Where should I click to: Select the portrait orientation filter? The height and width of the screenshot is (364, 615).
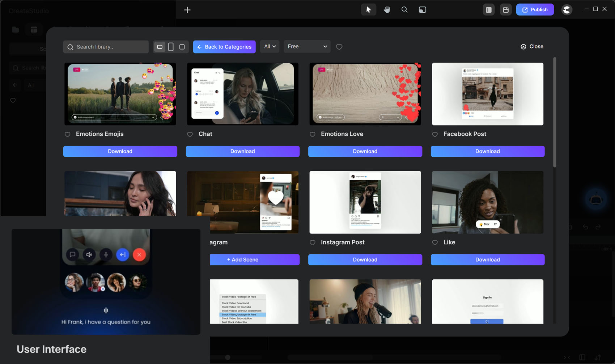(x=171, y=47)
